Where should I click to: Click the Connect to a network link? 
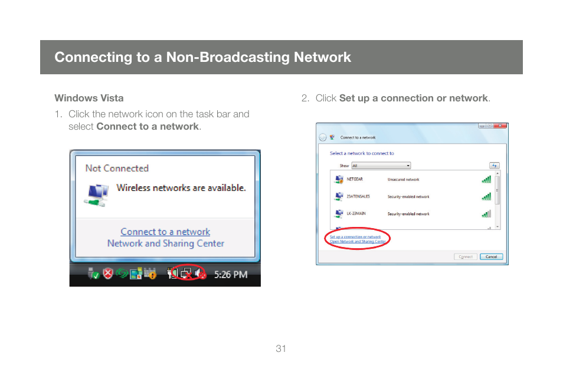pyautogui.click(x=165, y=232)
